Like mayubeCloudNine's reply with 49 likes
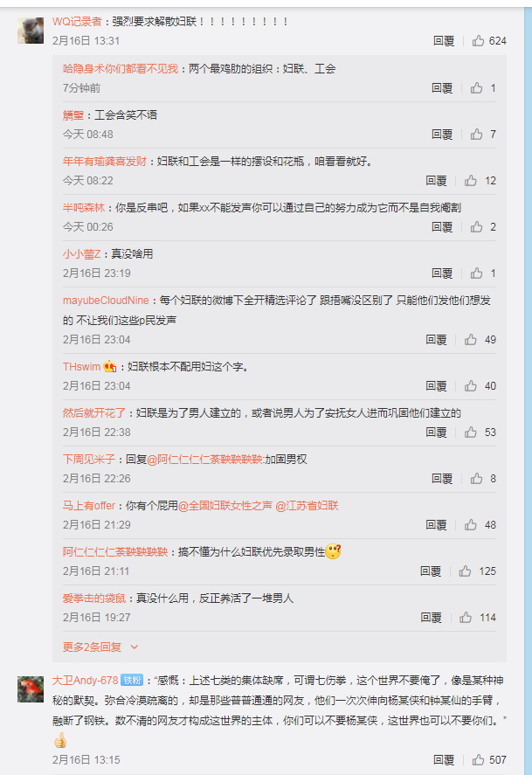Viewport: 532px width, 775px height. click(x=470, y=340)
